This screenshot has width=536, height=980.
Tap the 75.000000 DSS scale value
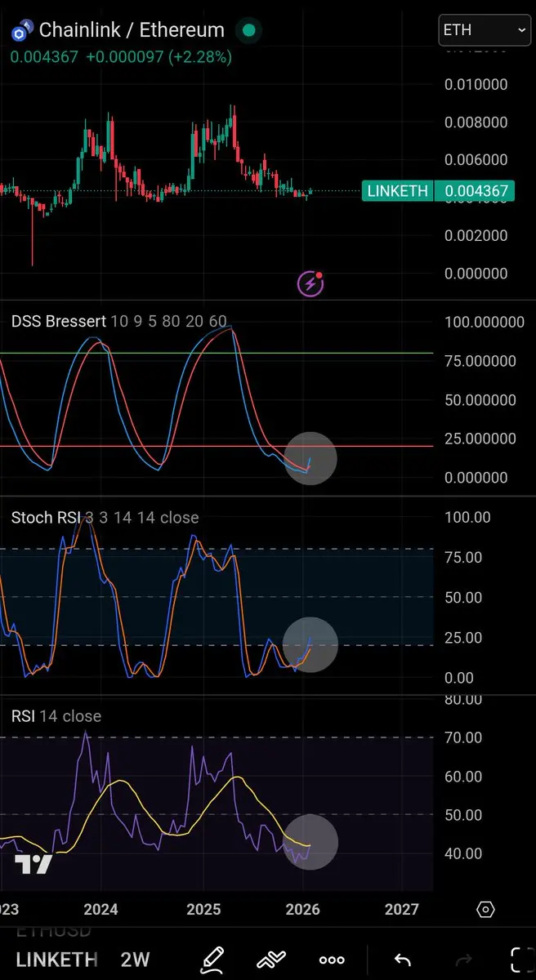point(480,361)
